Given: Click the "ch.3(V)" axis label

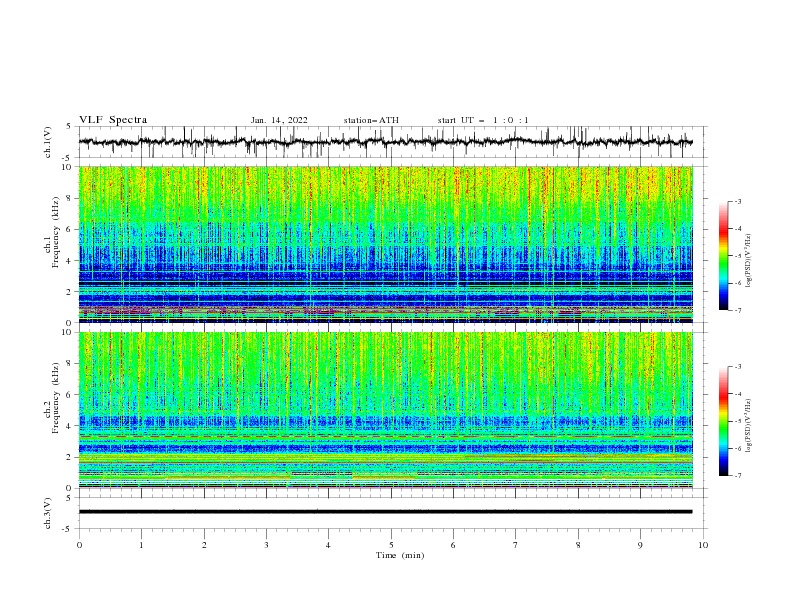Looking at the screenshot, I should [x=48, y=513].
